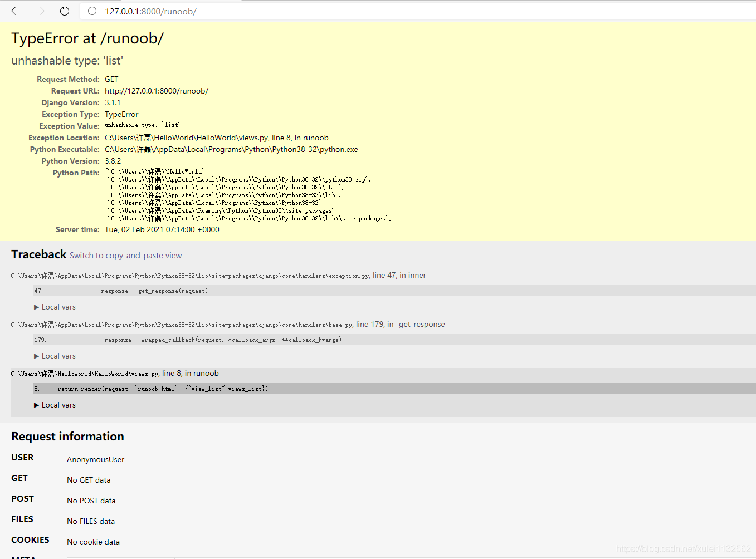Click Python Version value 3.8.2
Image resolution: width=756 pixels, height=559 pixels.
113,161
